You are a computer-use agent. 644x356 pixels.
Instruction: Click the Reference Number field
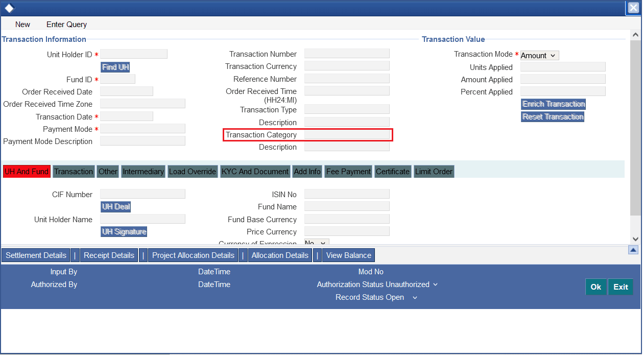pos(347,79)
